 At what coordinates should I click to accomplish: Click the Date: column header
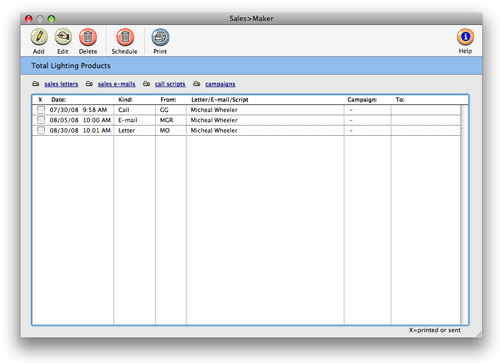[58, 100]
